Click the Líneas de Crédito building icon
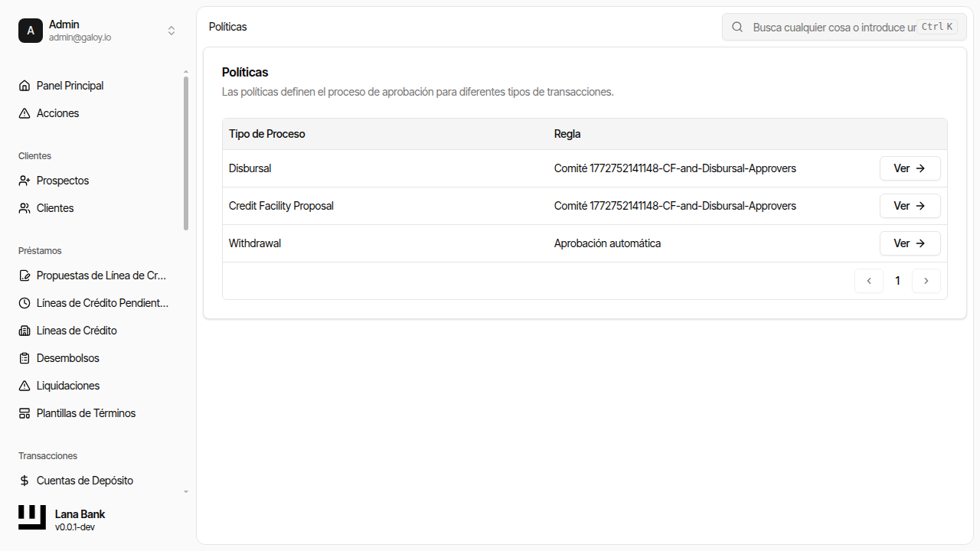 [x=24, y=331]
